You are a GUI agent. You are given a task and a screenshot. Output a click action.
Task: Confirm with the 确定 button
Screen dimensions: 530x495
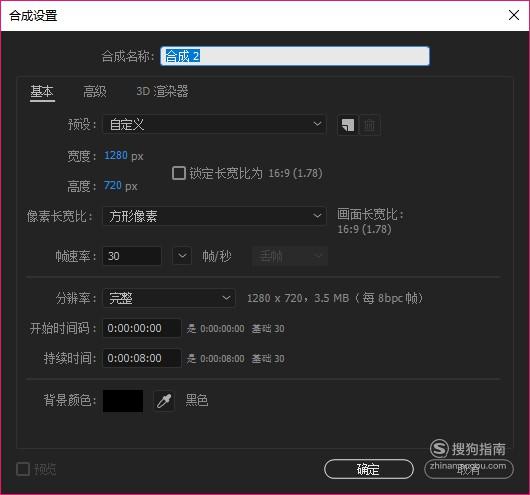(369, 469)
